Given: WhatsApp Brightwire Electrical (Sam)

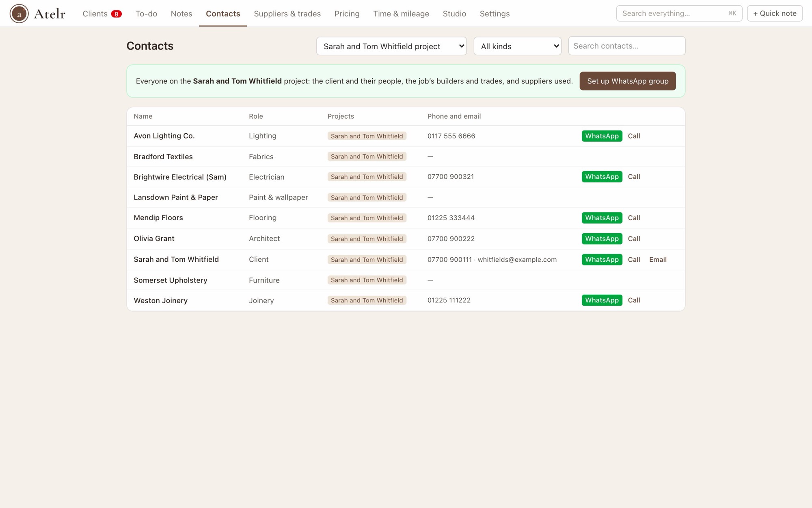Looking at the screenshot, I should click(602, 177).
